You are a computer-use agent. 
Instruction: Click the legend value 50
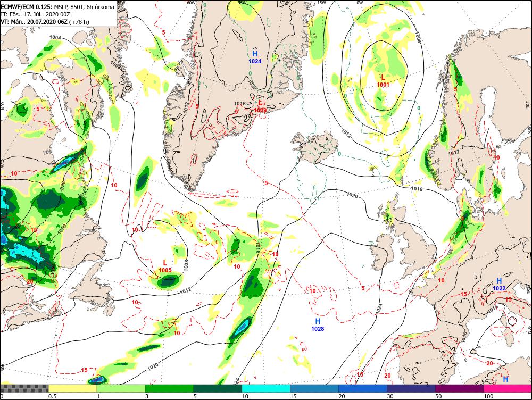439,396
